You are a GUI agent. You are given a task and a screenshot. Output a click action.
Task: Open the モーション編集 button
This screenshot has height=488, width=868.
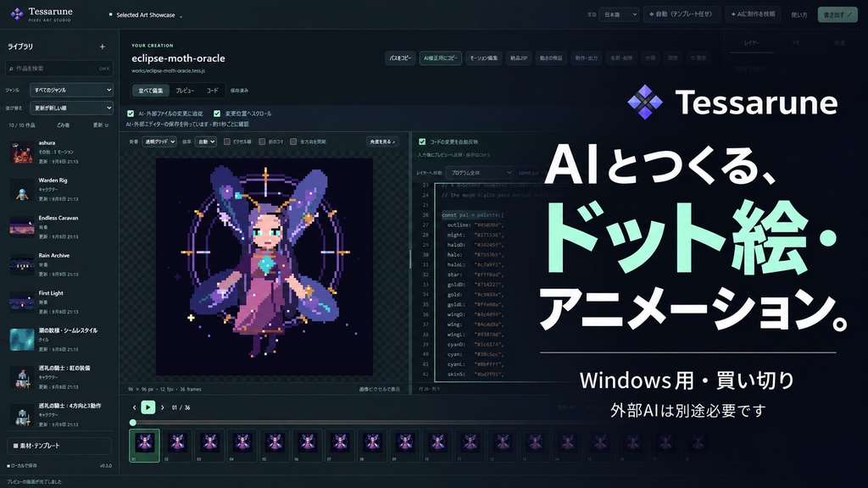pos(484,58)
